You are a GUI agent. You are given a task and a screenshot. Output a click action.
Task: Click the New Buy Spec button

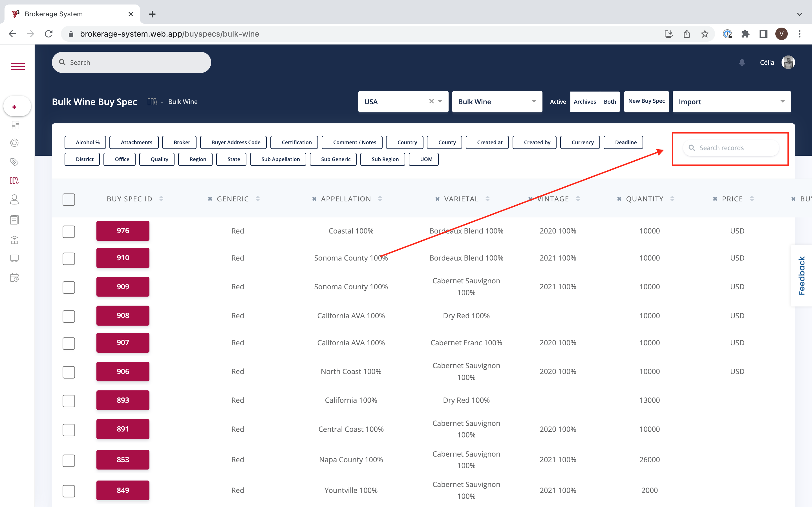[x=646, y=101]
